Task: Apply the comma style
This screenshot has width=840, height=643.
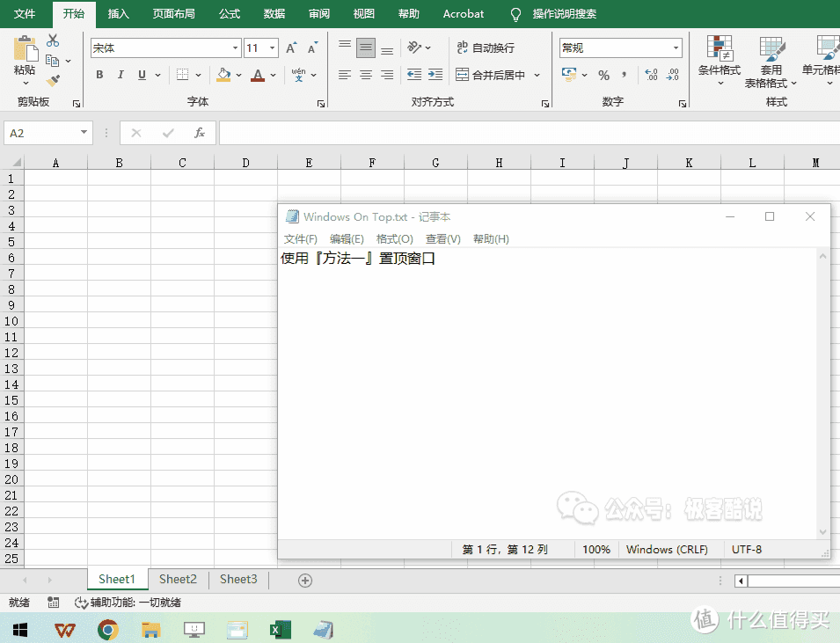Action: 625,75
